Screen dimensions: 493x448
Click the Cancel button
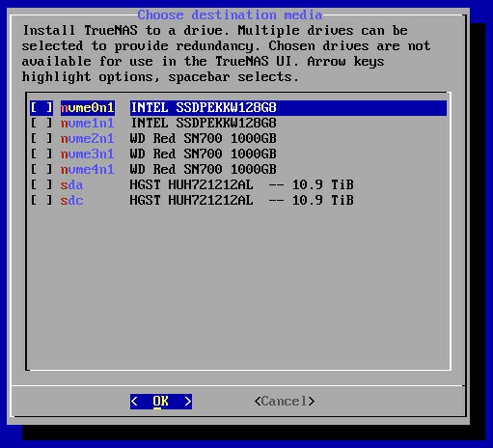tap(285, 402)
